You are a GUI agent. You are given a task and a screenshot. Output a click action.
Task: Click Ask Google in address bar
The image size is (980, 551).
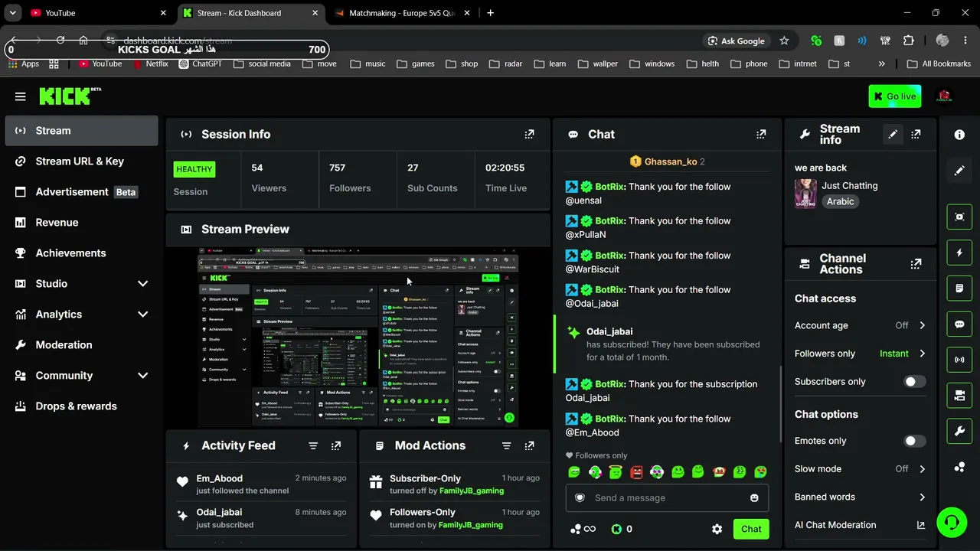point(737,41)
